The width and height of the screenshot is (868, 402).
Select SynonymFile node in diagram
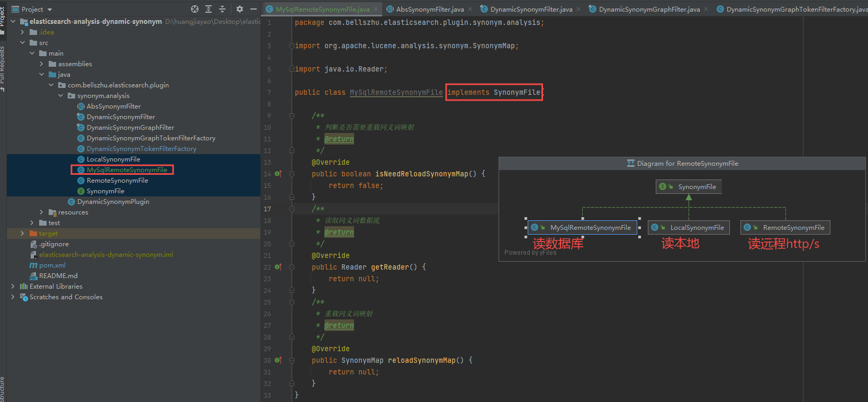tap(689, 186)
